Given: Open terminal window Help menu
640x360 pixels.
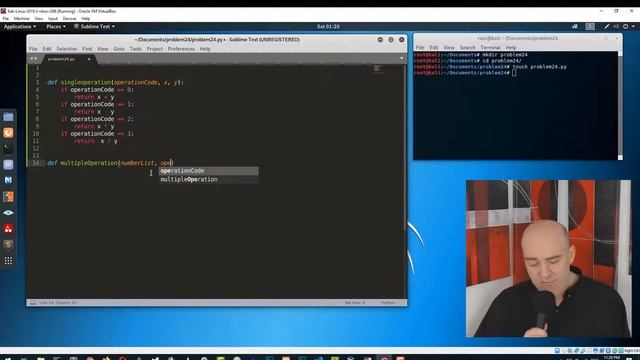Looking at the screenshot, I should coord(511,48).
